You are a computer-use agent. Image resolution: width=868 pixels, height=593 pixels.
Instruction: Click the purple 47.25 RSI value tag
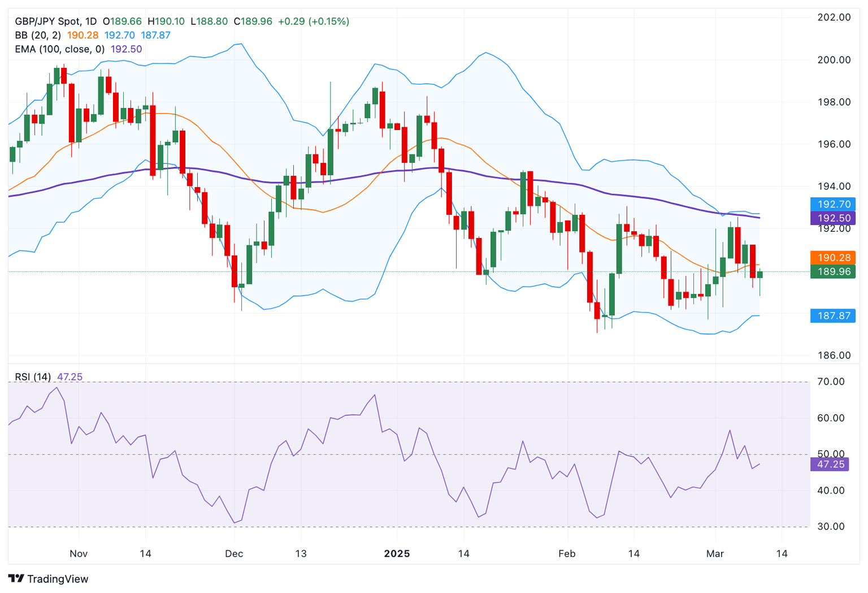pyautogui.click(x=830, y=465)
